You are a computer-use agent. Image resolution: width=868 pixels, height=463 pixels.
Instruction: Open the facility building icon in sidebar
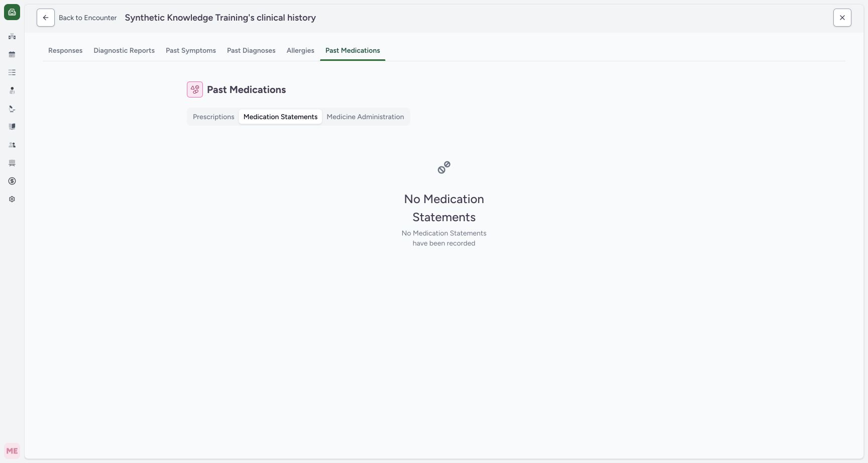(12, 36)
